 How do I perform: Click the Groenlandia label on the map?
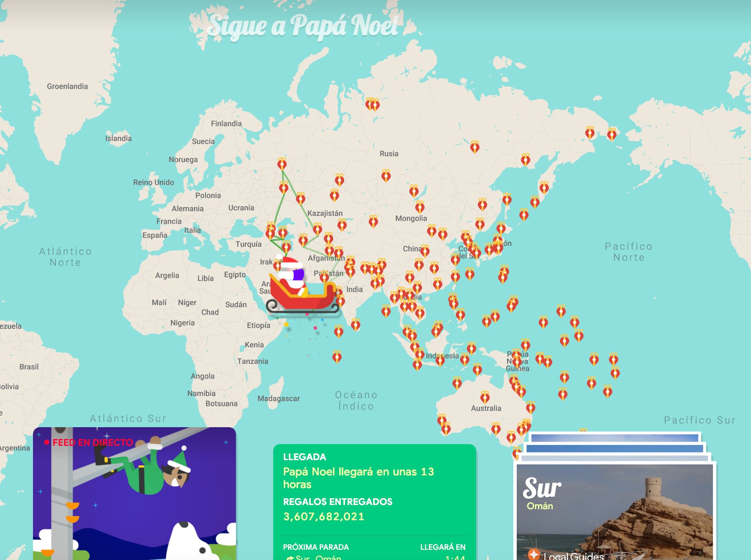67,86
